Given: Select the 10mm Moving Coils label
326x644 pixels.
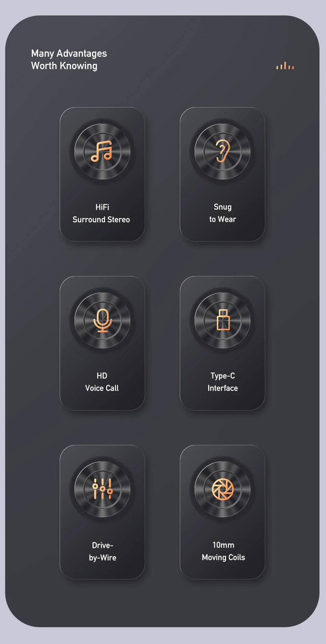Looking at the screenshot, I should 223,551.
